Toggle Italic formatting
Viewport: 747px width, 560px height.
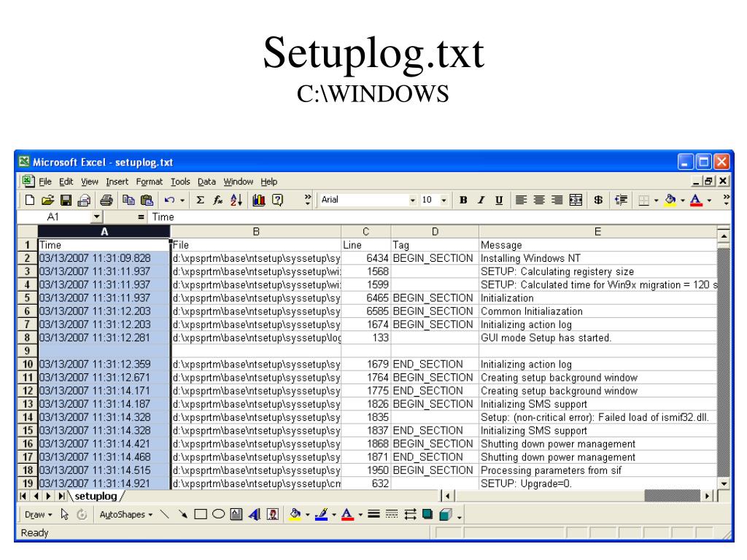coord(481,200)
